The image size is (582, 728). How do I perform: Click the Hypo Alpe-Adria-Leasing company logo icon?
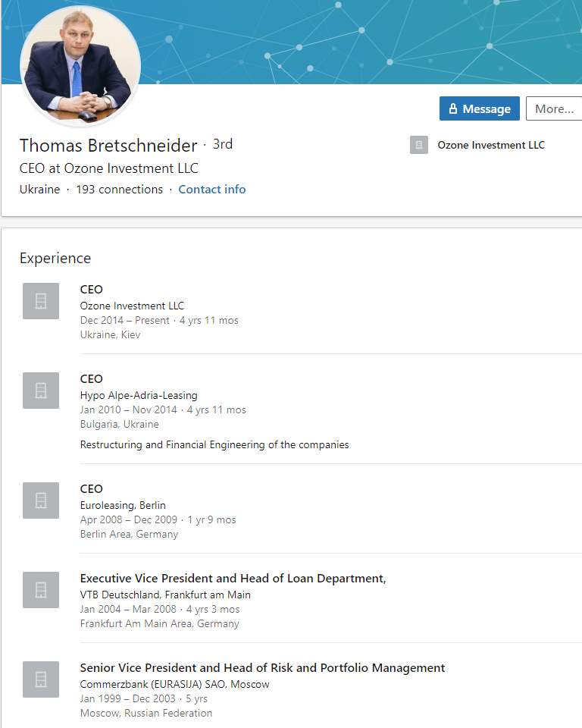point(41,391)
